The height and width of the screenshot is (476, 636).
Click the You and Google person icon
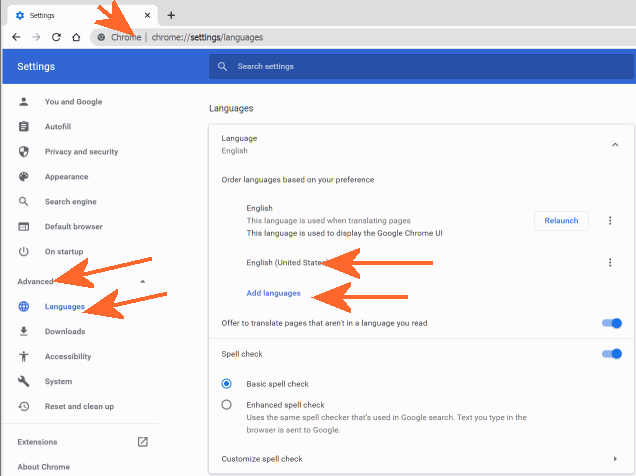point(24,102)
